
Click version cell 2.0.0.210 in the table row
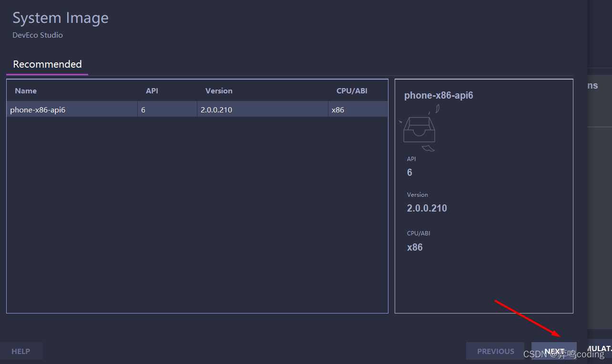tap(263, 109)
